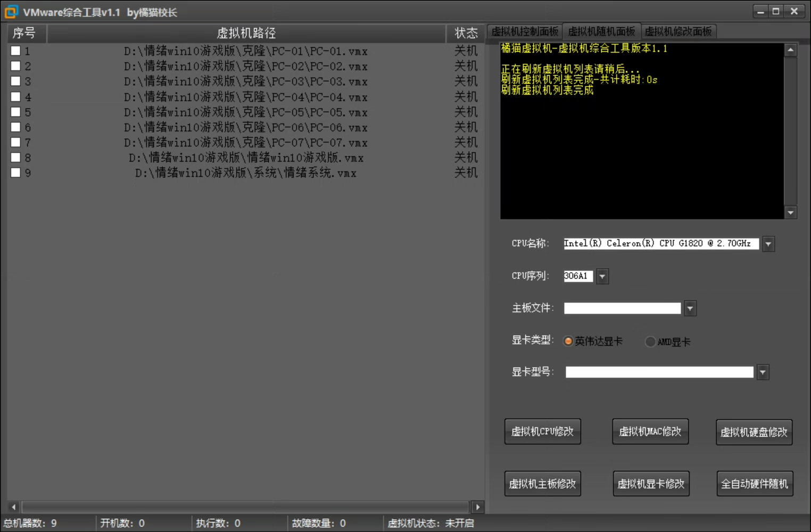Click the horizontal scrollbar track under VM list
Image resolution: width=811 pixels, height=532 pixels.
coord(245,507)
